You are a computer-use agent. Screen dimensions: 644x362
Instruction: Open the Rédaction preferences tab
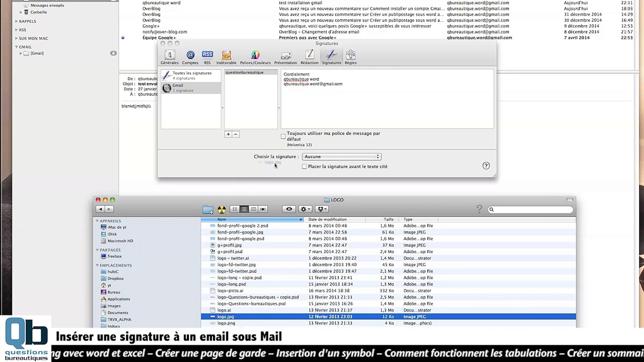[x=309, y=57]
